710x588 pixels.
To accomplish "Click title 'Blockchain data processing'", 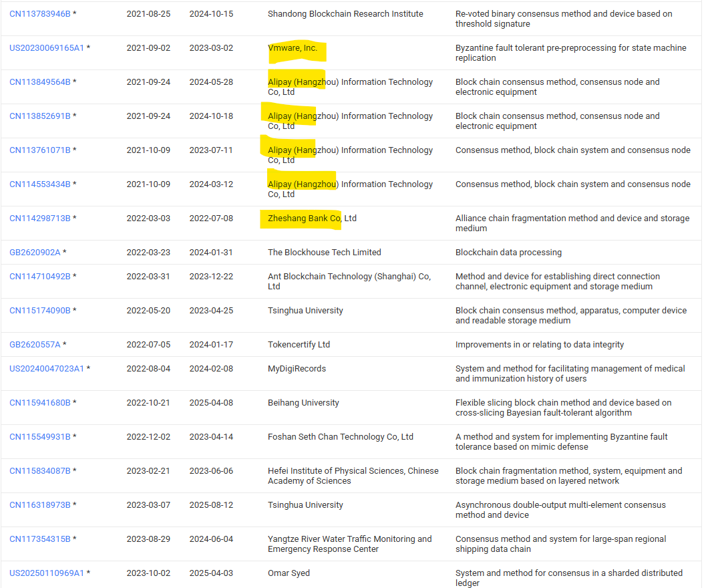I will coord(508,253).
